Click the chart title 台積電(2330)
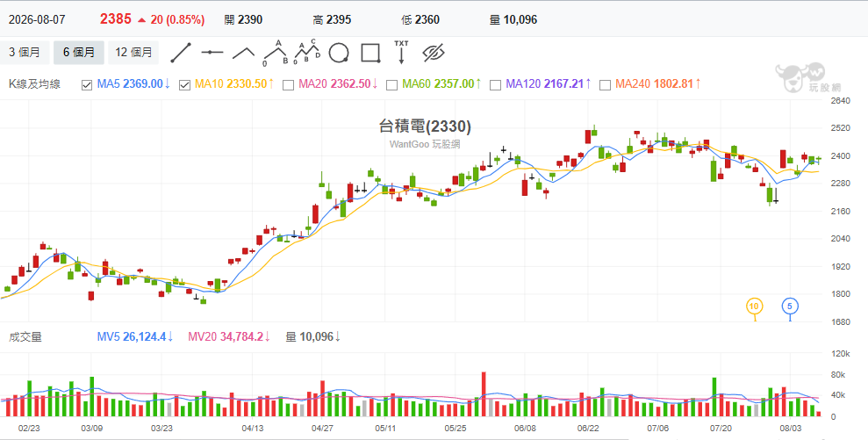Image resolution: width=868 pixels, height=440 pixels. click(x=425, y=126)
